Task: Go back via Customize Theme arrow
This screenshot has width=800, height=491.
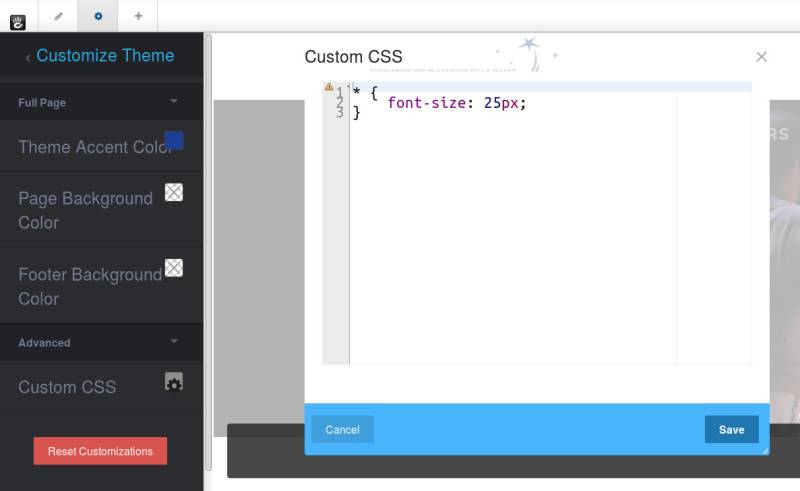Action: [x=28, y=58]
